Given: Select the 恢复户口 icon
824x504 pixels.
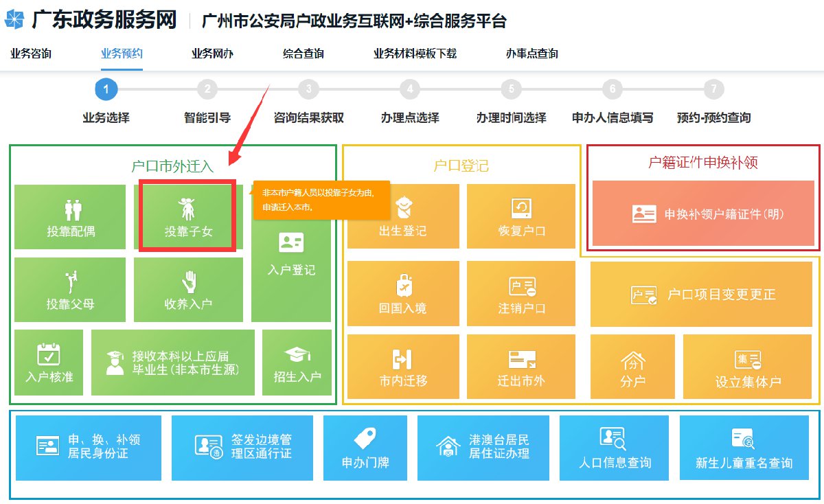Looking at the screenshot, I should (x=520, y=215).
